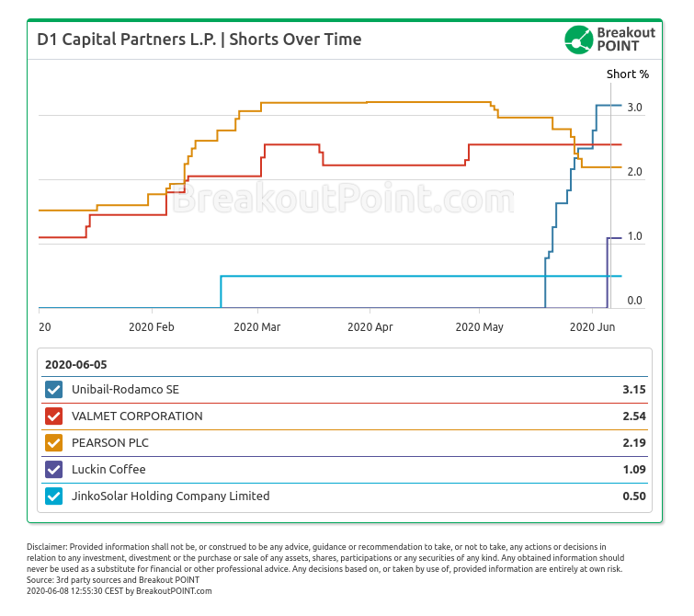Disable the PEARSON PLC series checkbox
This screenshot has height=616, width=694.
[x=53, y=443]
